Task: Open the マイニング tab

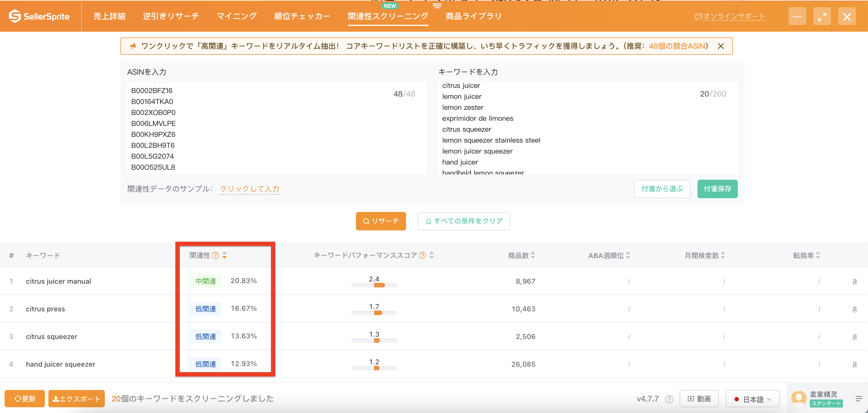Action: (236, 16)
